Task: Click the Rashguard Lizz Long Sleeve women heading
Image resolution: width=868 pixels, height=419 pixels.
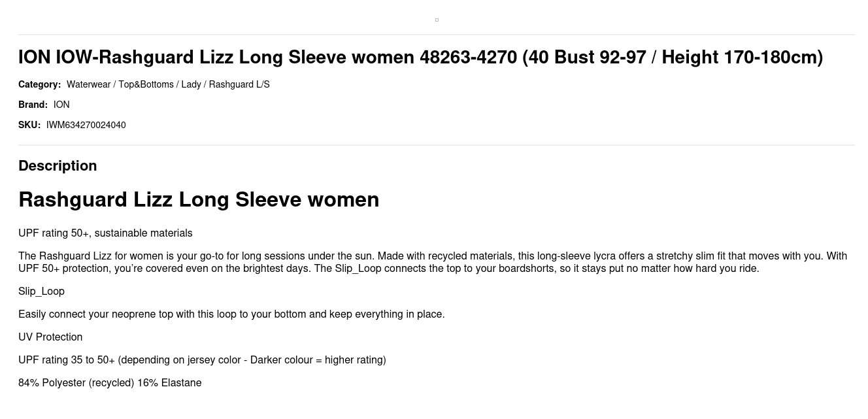Action: pos(199,199)
